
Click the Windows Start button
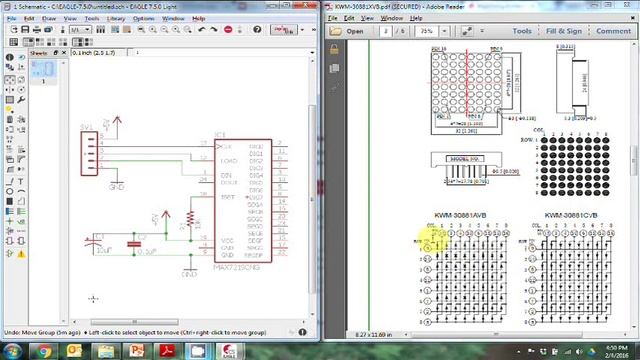point(12,351)
